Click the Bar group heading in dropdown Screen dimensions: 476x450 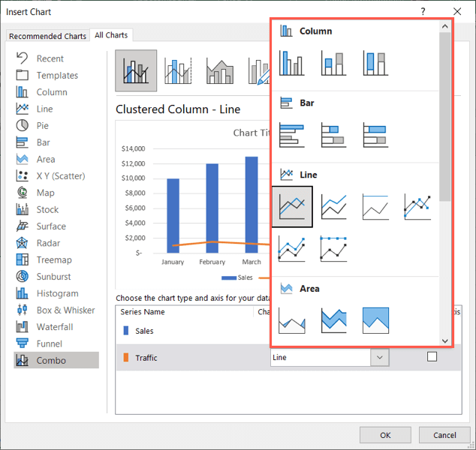pyautogui.click(x=307, y=103)
